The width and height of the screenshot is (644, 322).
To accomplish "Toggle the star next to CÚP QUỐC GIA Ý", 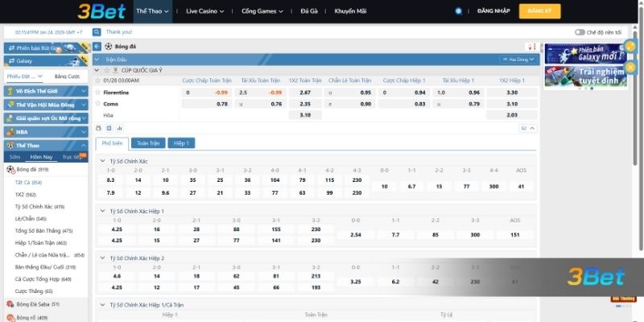I will [x=107, y=70].
